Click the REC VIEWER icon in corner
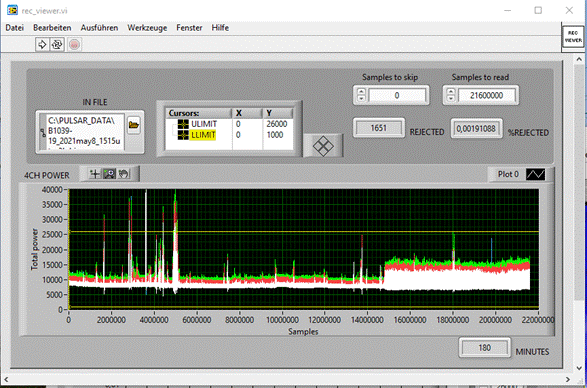 [573, 36]
